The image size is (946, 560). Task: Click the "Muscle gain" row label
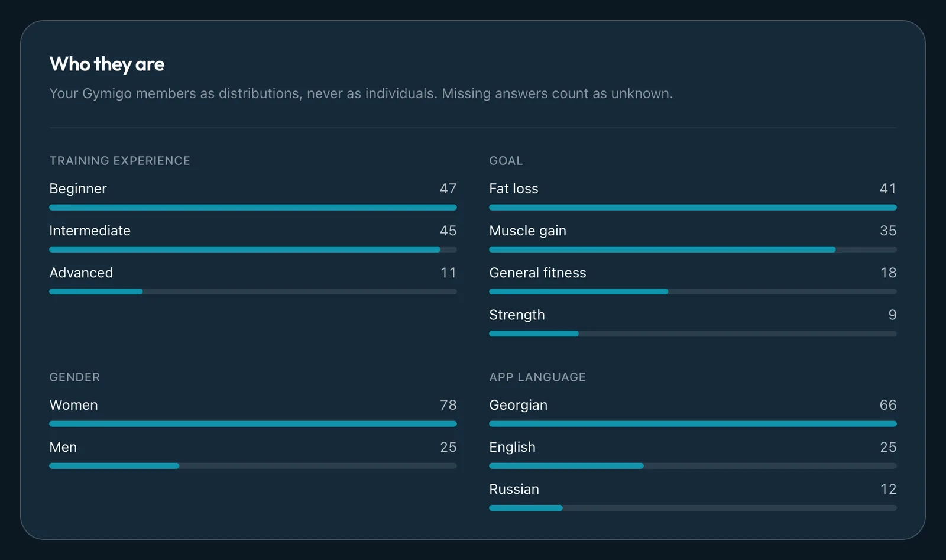tap(528, 231)
